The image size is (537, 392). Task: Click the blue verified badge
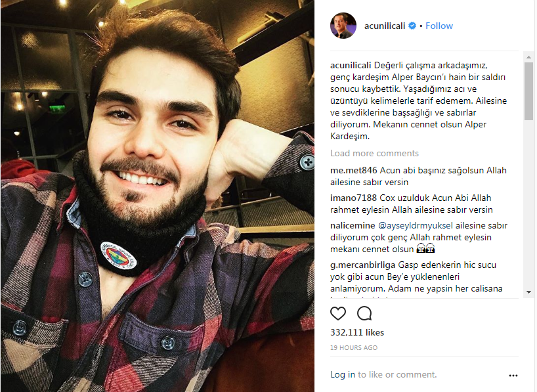(412, 26)
